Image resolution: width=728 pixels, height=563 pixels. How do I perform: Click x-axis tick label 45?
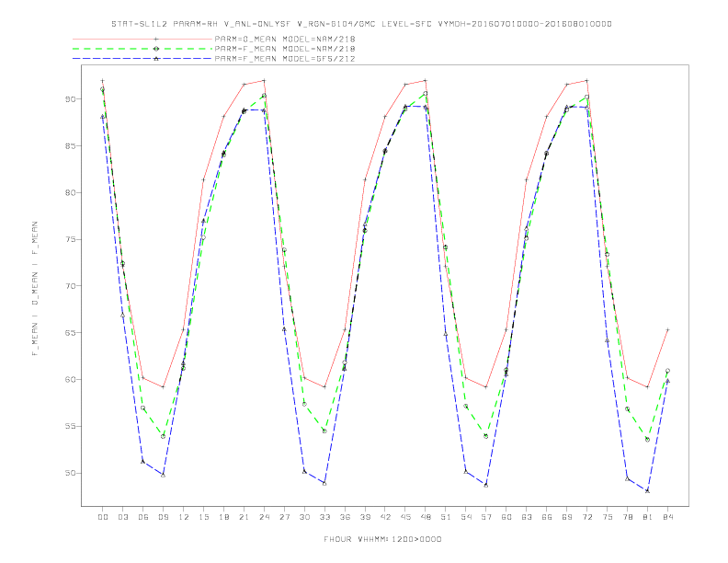click(405, 517)
